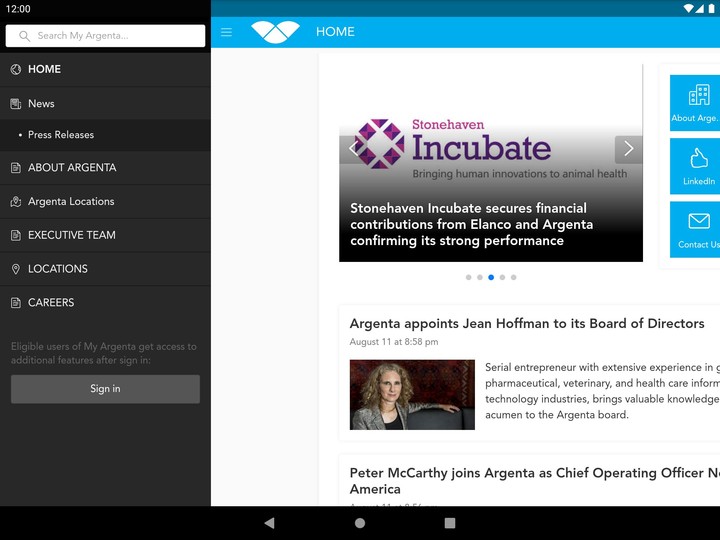Open Jean Hoffman's photo thumbnail
Screen dimensions: 720x540
(412, 395)
